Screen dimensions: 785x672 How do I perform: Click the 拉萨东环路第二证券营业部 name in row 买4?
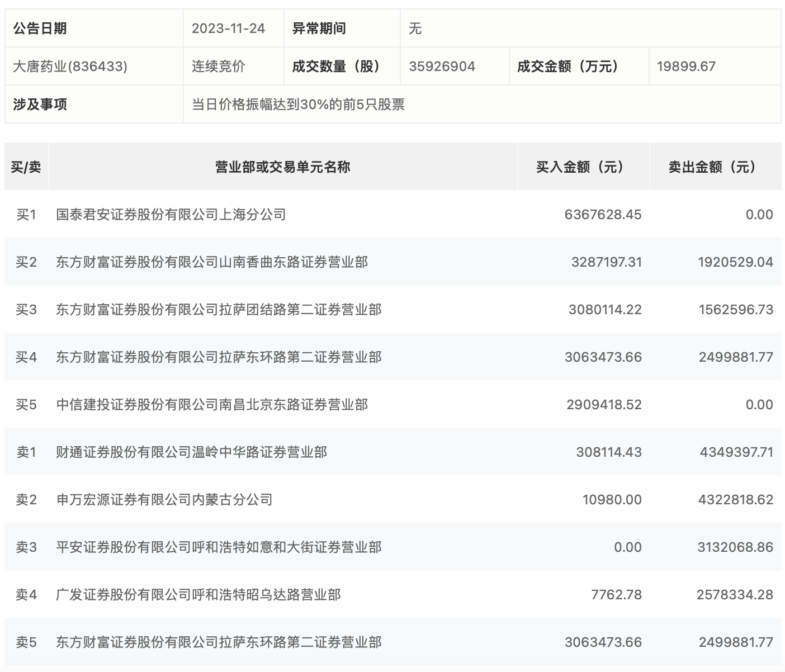(x=219, y=357)
